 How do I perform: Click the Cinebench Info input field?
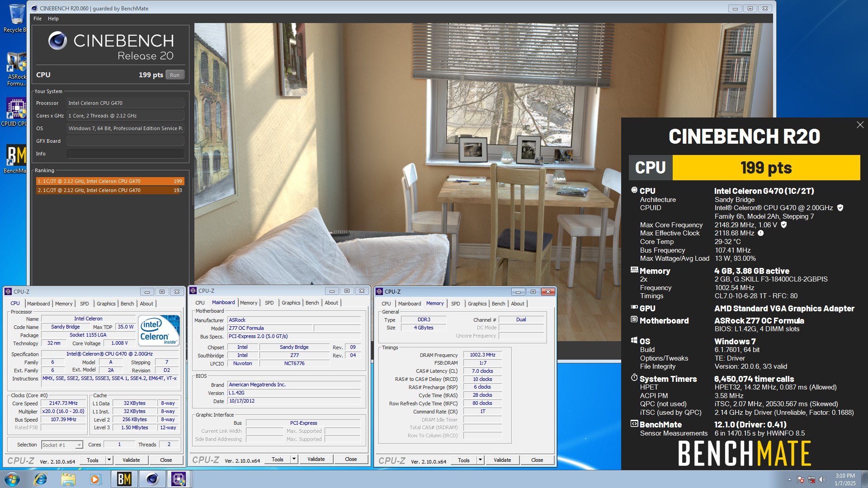125,154
